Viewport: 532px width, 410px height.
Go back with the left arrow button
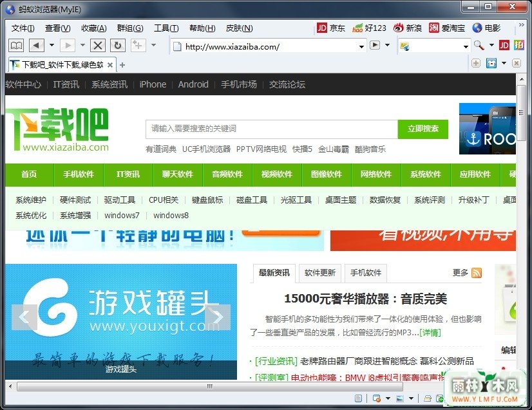pyautogui.click(x=37, y=45)
